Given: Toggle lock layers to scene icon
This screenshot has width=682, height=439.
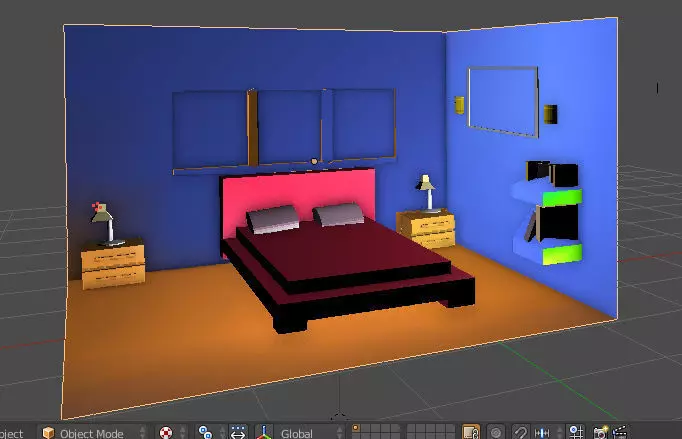Looking at the screenshot, I should [x=471, y=433].
